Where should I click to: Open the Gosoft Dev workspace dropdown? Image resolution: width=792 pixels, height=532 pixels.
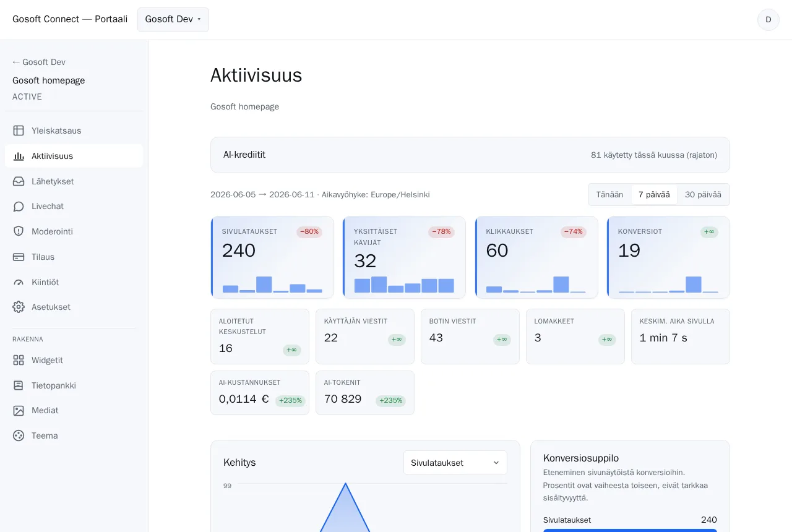tap(173, 20)
